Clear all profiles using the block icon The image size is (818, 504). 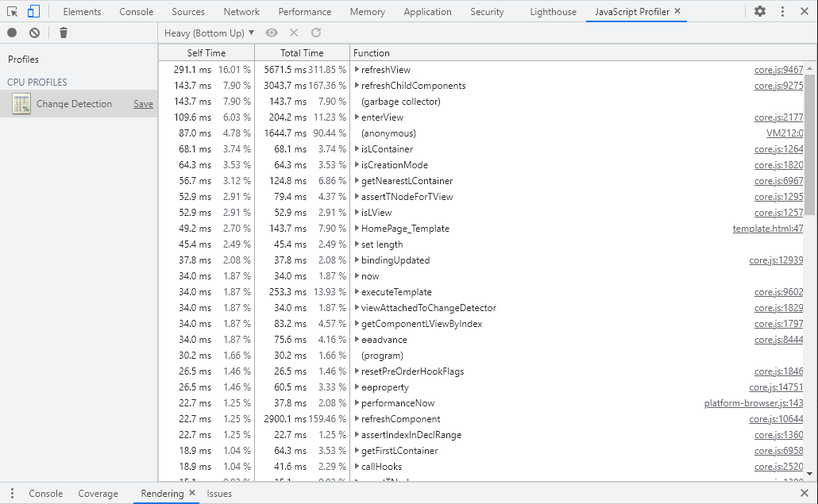[x=33, y=33]
